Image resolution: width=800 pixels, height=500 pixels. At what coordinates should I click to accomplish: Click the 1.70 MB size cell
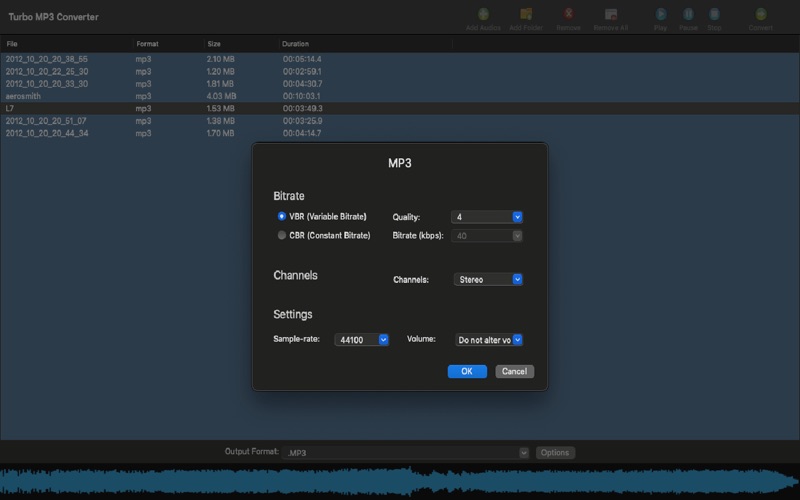point(220,133)
